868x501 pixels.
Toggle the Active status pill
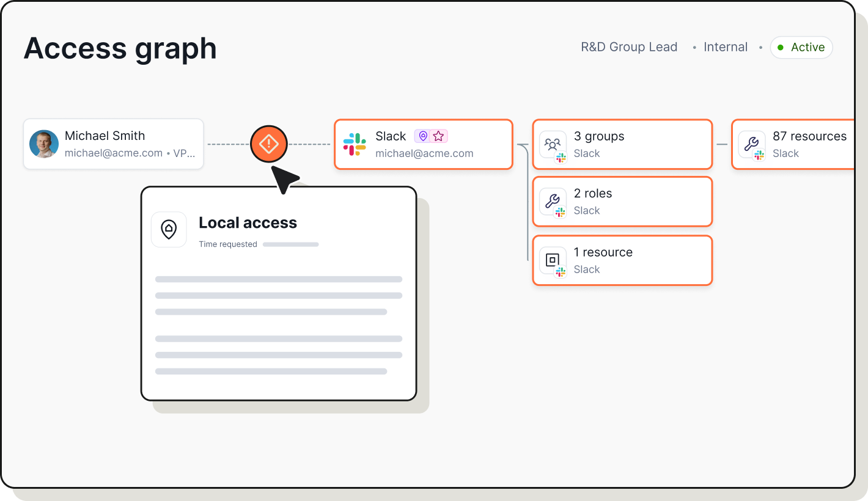(x=801, y=47)
